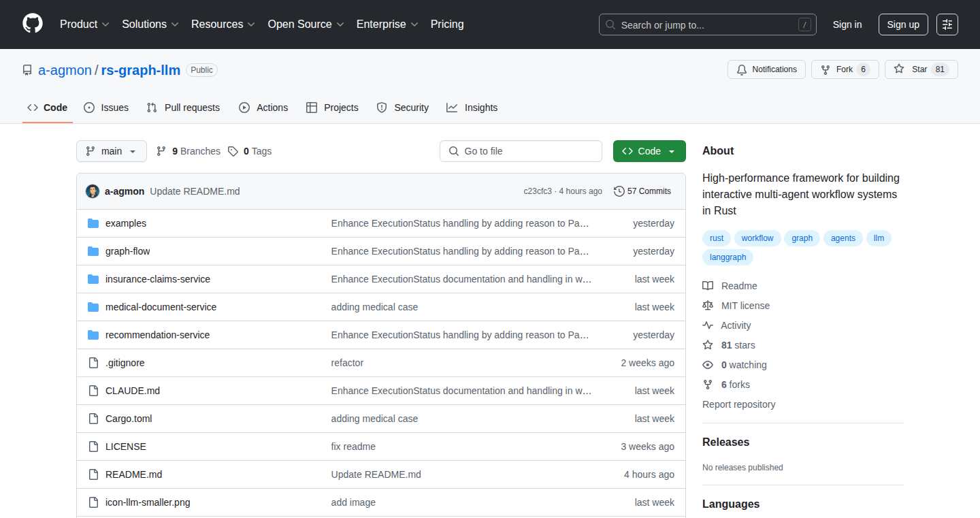Open commit hash c23cfc3
The image size is (980, 518).
coord(538,191)
